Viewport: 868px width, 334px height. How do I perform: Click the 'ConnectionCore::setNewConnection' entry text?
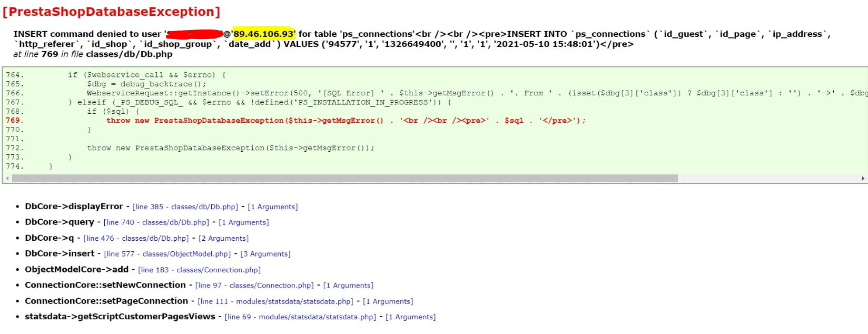(x=105, y=285)
